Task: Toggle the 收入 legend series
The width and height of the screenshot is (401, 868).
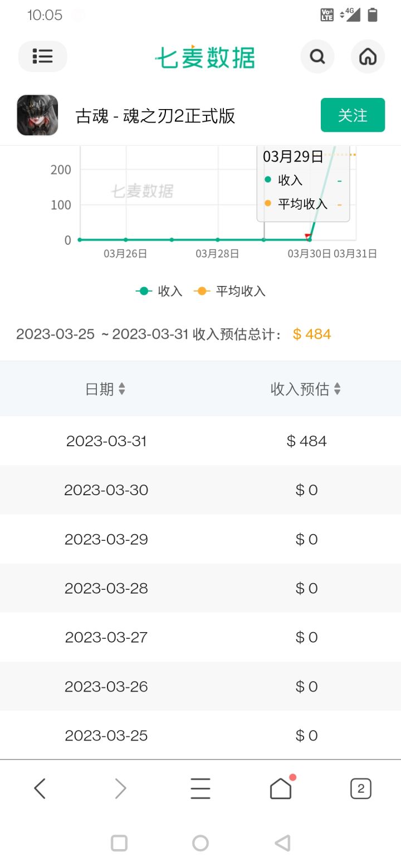Action: (x=159, y=291)
